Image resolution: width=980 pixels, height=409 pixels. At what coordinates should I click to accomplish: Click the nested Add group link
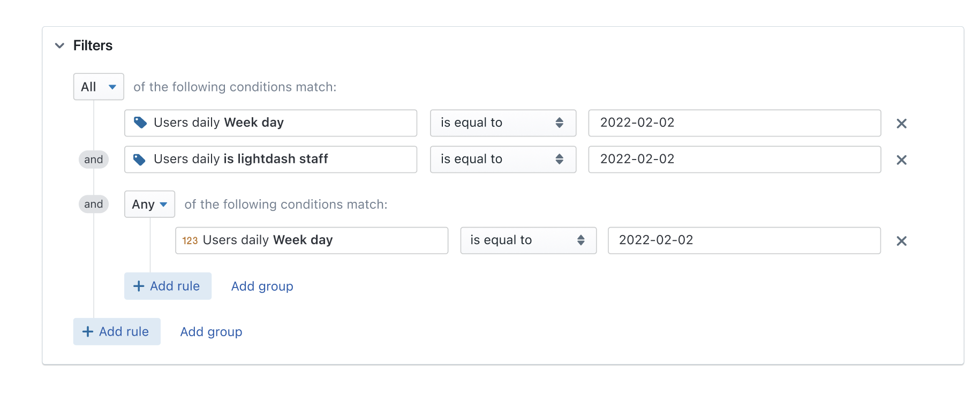[x=262, y=286]
